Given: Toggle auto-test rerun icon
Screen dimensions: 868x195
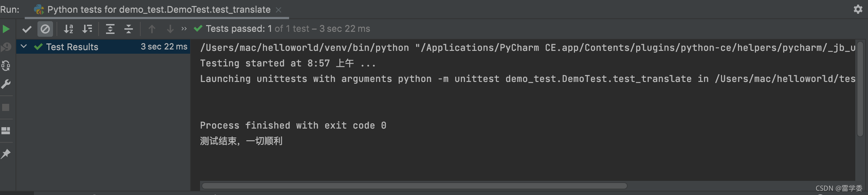Looking at the screenshot, I should (6, 66).
